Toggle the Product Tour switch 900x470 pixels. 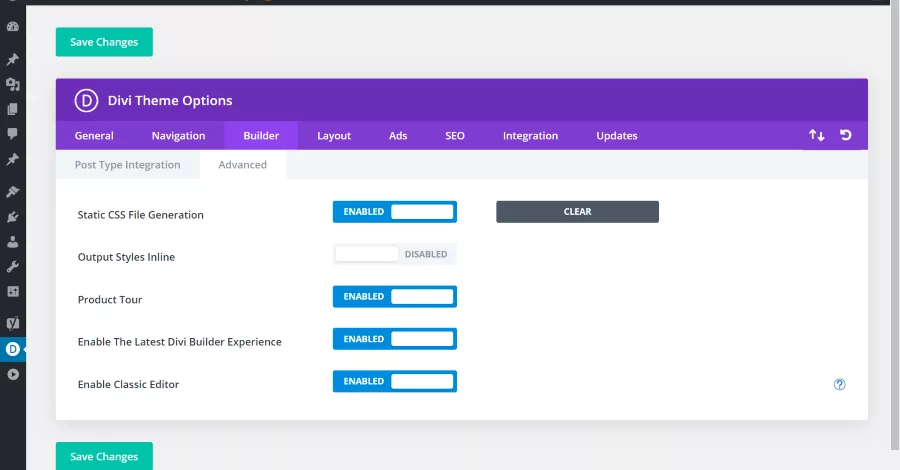pos(395,297)
